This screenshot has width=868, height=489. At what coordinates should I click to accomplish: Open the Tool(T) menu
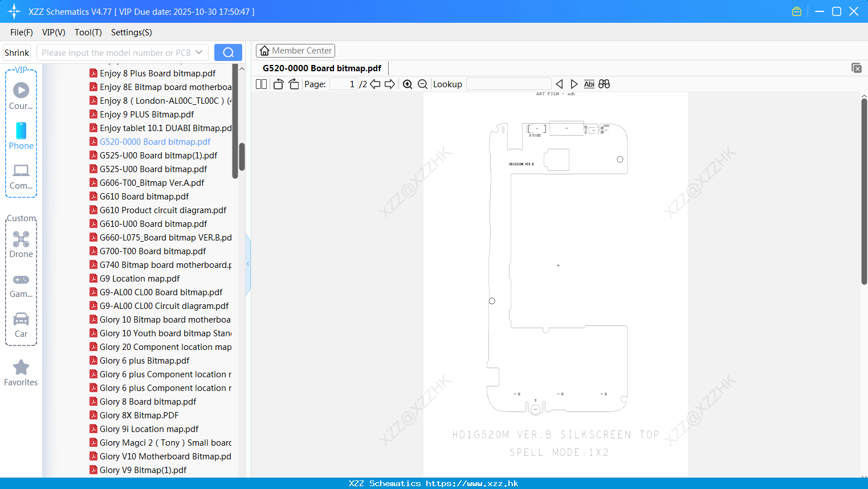88,32
